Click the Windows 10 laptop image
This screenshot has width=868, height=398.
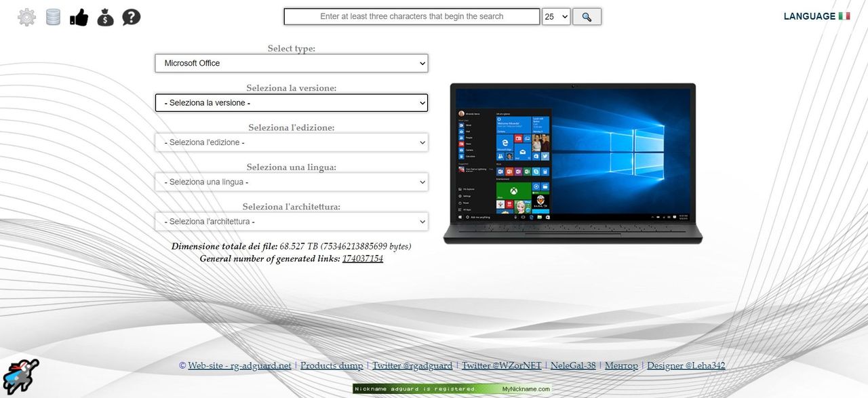[573, 163]
